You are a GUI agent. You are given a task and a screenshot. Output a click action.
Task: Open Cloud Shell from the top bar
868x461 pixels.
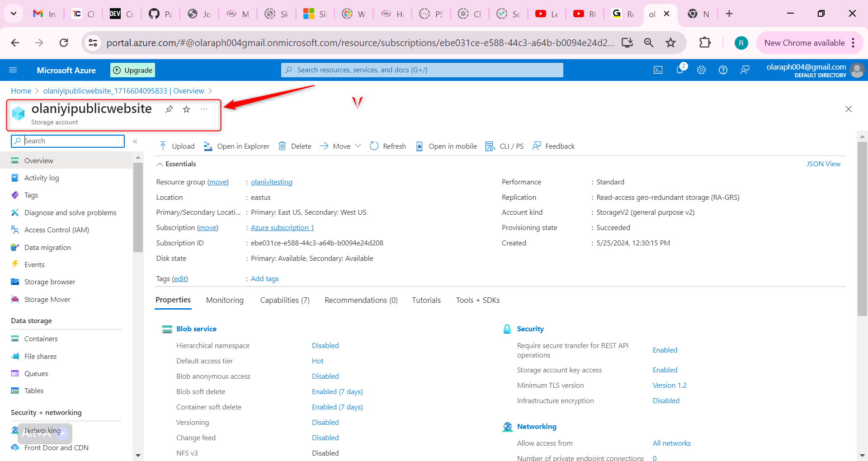pos(658,70)
